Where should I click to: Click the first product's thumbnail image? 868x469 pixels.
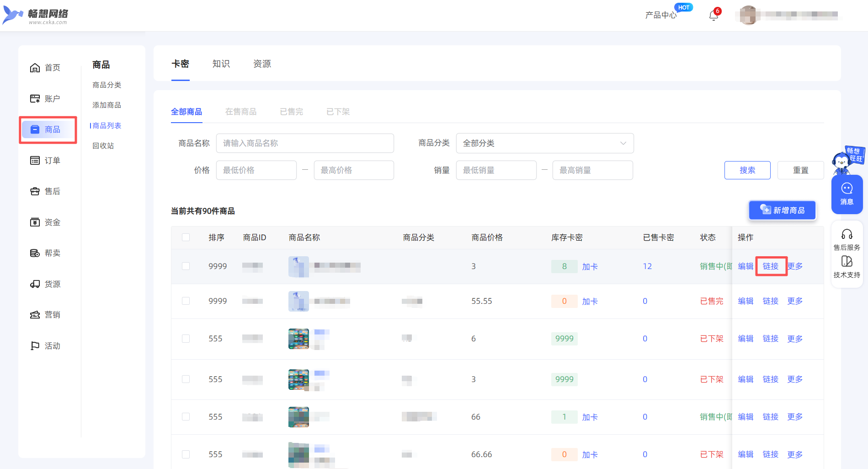(x=298, y=266)
